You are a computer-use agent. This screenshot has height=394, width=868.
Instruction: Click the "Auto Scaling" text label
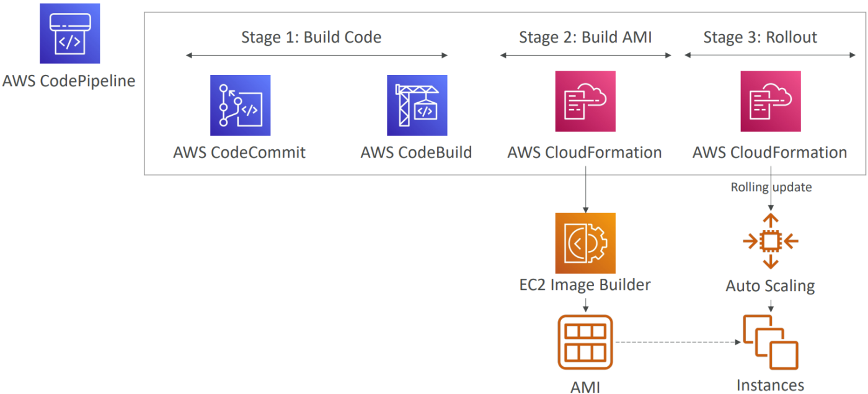click(x=770, y=286)
